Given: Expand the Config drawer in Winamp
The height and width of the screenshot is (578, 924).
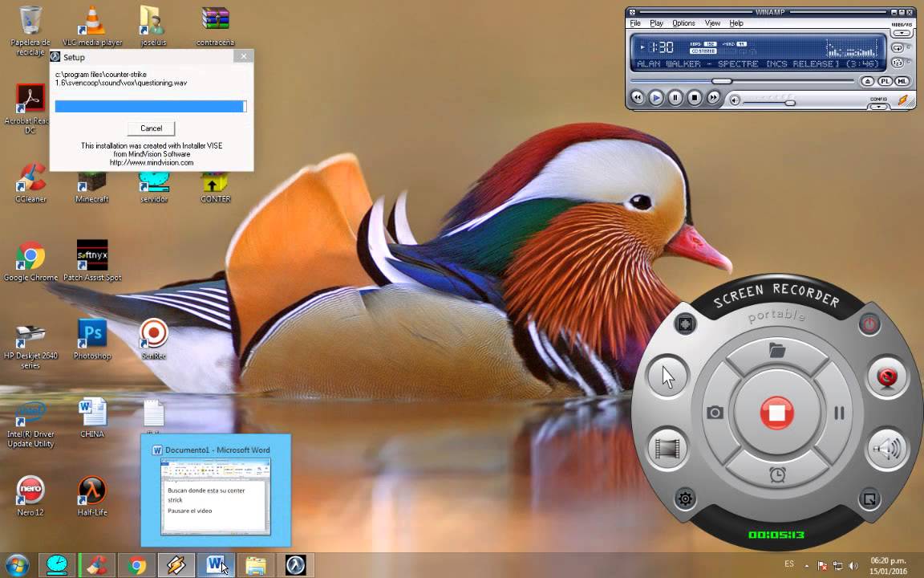Looking at the screenshot, I should 878,107.
